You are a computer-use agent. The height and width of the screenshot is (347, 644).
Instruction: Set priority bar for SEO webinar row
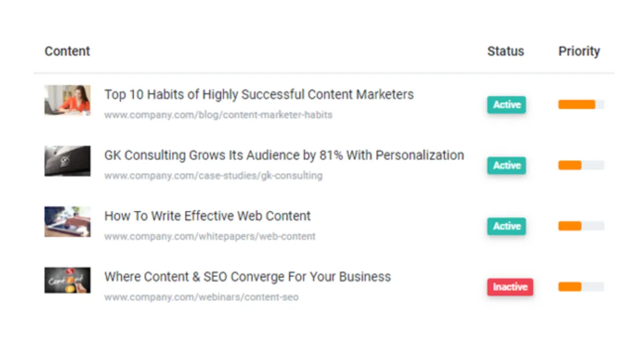click(x=581, y=287)
